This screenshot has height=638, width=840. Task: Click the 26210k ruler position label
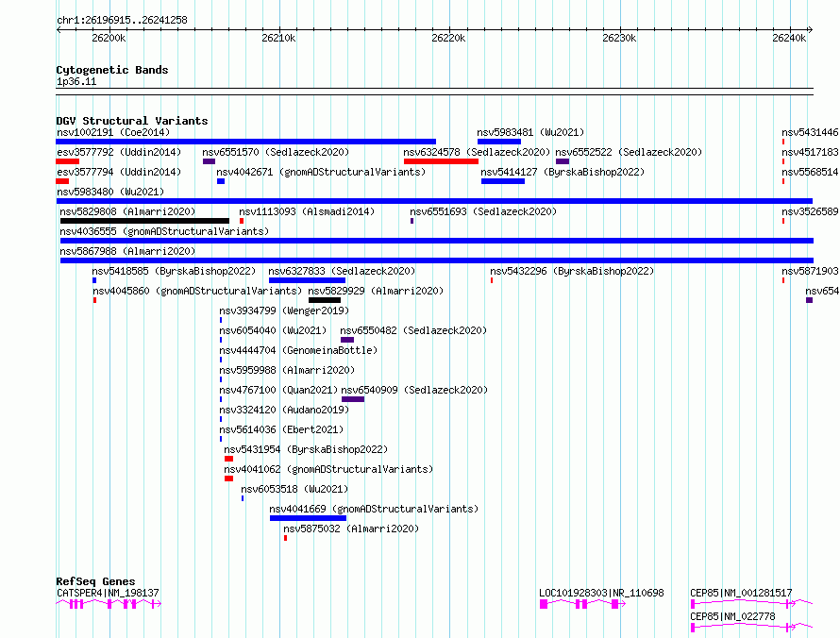coord(278,38)
